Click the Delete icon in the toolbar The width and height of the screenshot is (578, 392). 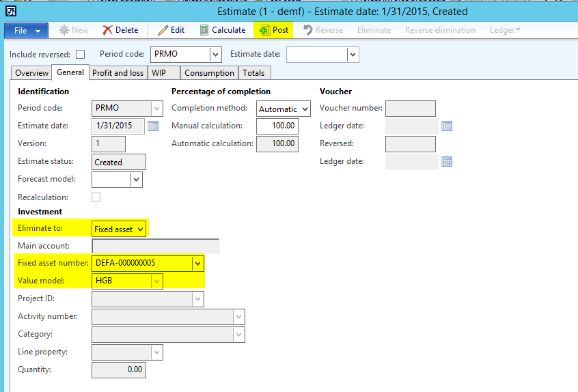pos(108,30)
